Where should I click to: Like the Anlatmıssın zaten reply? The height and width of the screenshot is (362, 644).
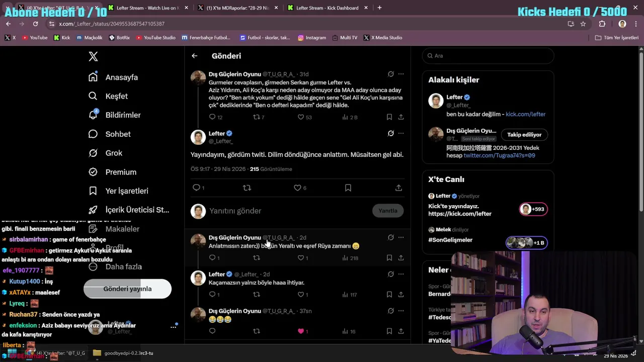click(x=301, y=258)
